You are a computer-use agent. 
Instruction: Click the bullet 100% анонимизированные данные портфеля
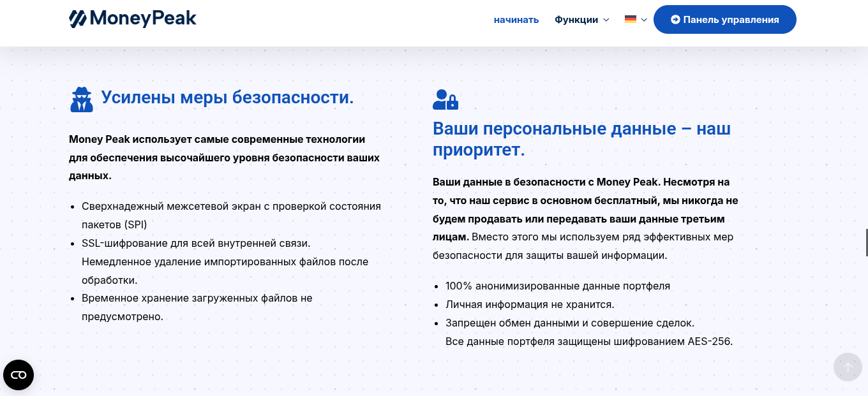pos(558,286)
